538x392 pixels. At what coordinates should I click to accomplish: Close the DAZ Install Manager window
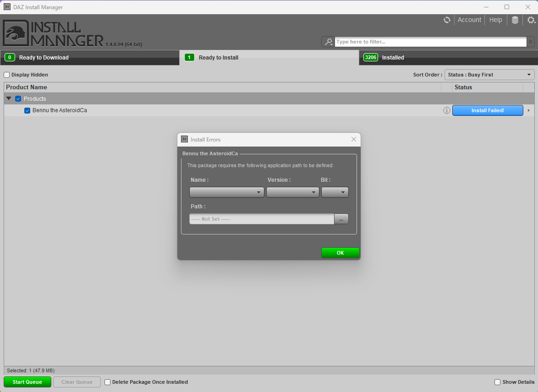528,7
